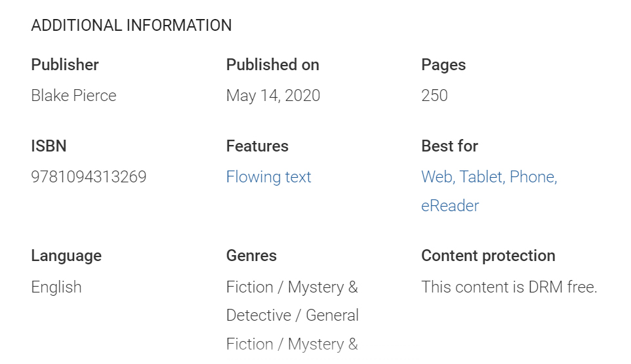The width and height of the screenshot is (631, 364).
Task: Select the English language value
Action: pos(56,287)
